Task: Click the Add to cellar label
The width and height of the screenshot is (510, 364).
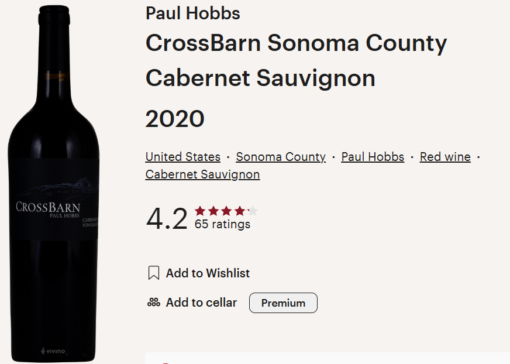Action: (x=201, y=303)
